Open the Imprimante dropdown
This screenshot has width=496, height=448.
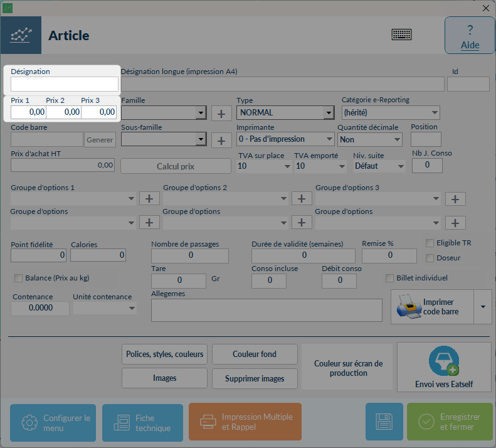(285, 139)
